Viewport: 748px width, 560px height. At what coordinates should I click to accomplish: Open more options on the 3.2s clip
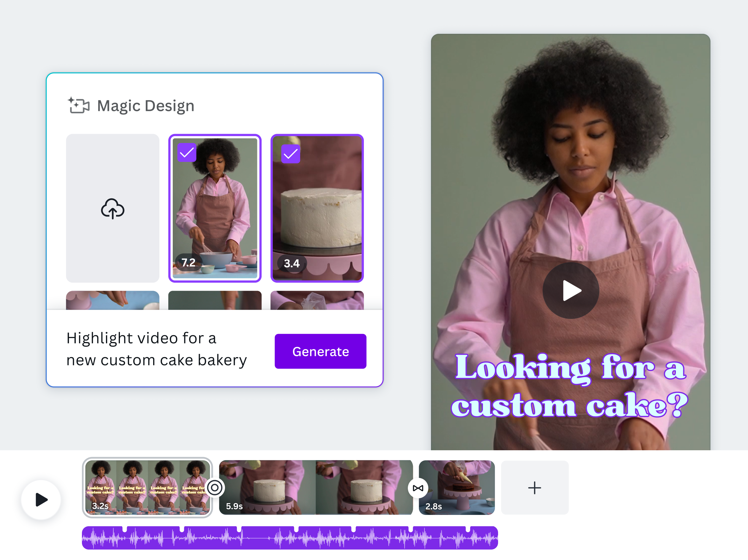click(148, 488)
